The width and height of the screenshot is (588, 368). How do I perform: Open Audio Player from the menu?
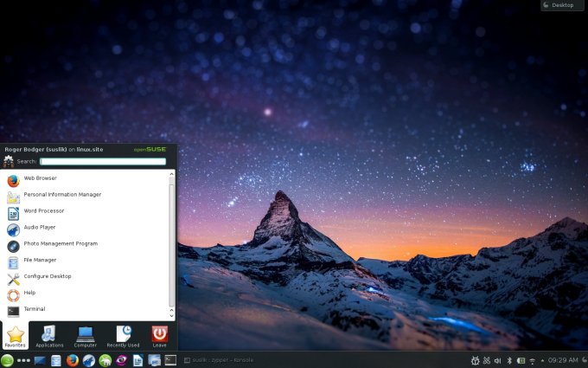tap(85, 229)
